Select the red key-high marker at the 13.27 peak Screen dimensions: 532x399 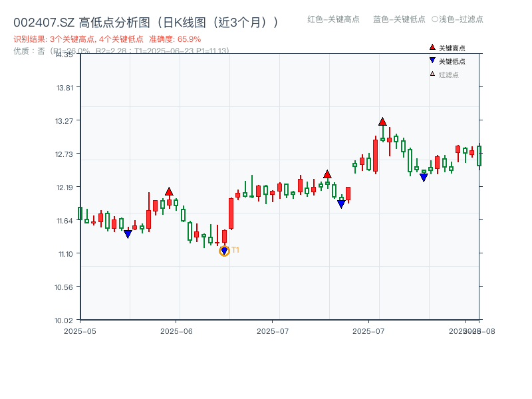pyautogui.click(x=383, y=120)
